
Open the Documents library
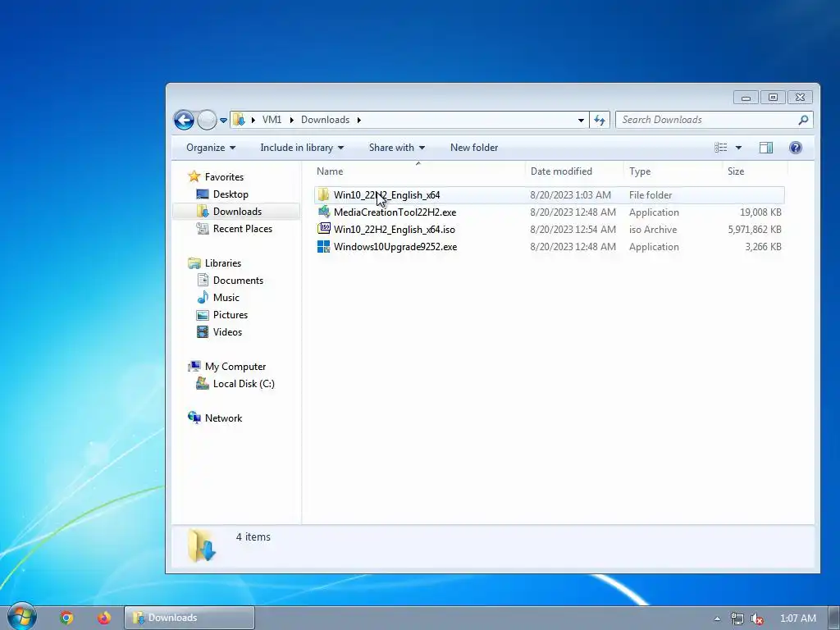point(238,281)
